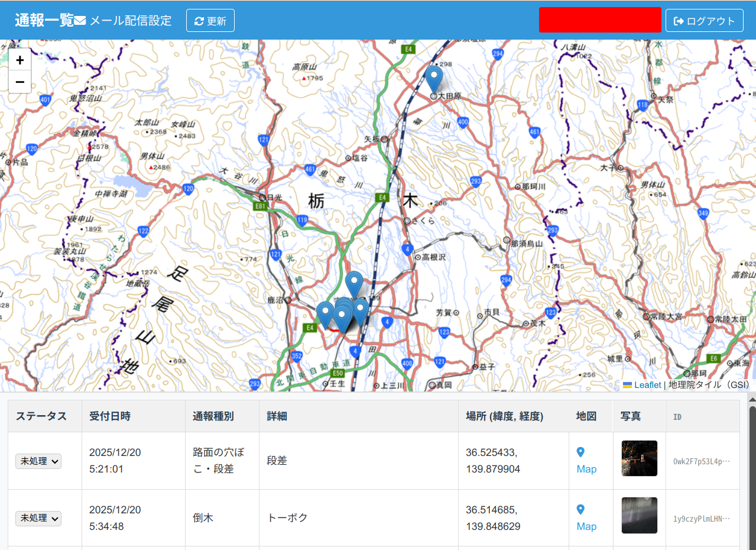Click the ログアウト logout button

[704, 21]
